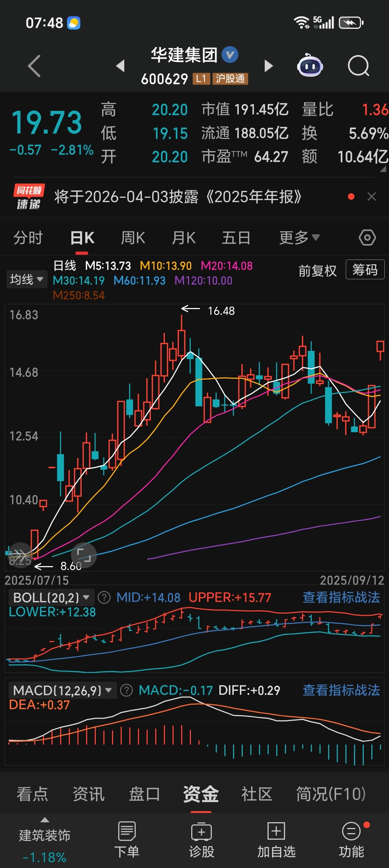Tap the status bar weather icon
389x868 pixels.
[74, 23]
